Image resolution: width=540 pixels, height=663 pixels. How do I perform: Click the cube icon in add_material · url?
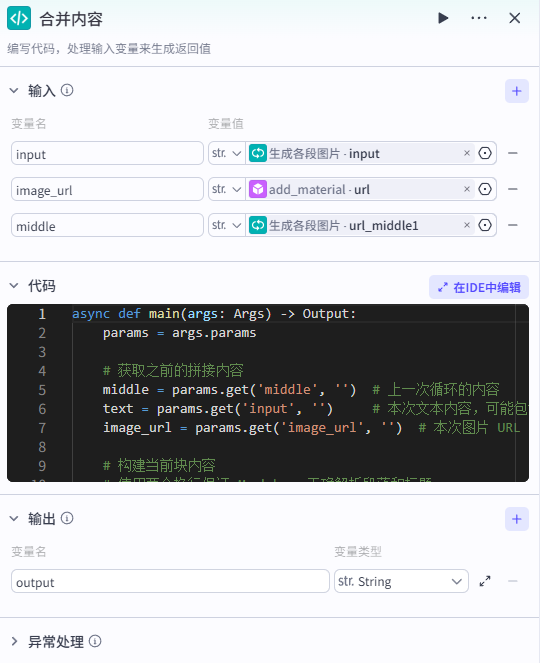coord(258,189)
